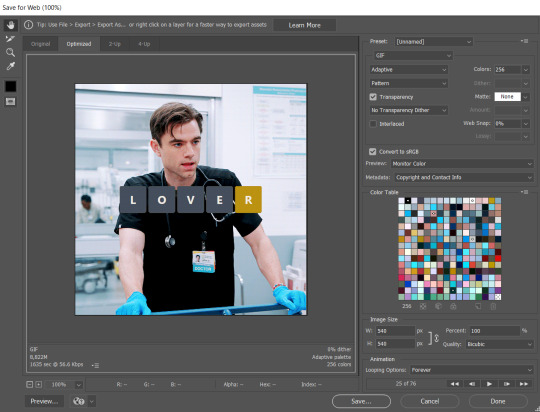The image size is (540, 412).
Task: Click the Save... button
Action: [x=361, y=401]
